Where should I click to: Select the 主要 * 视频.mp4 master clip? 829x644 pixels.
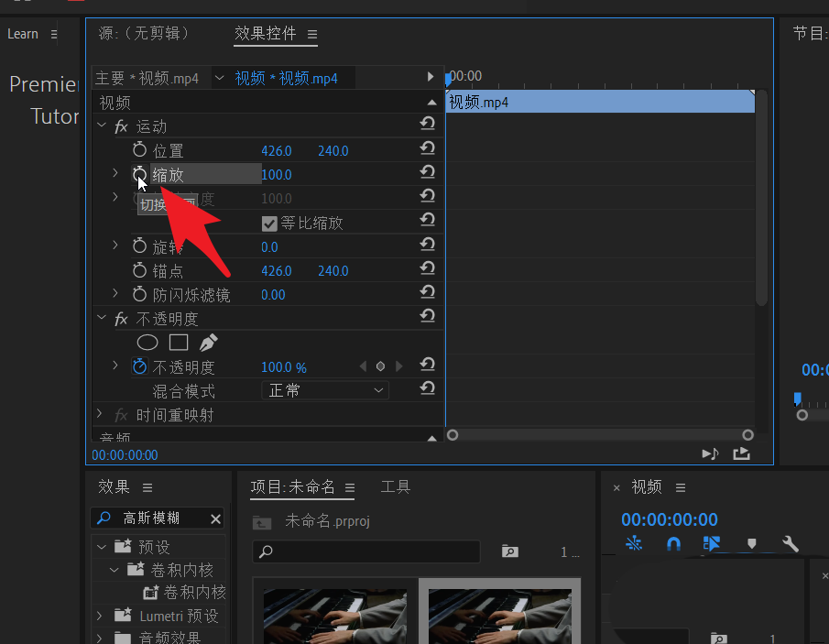(x=147, y=78)
